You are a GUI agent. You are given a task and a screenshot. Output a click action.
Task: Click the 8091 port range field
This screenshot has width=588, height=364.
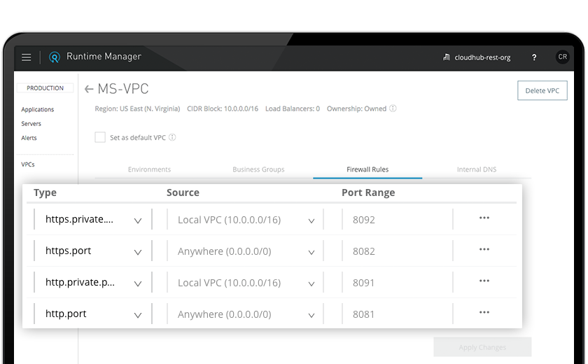pyautogui.click(x=398, y=283)
